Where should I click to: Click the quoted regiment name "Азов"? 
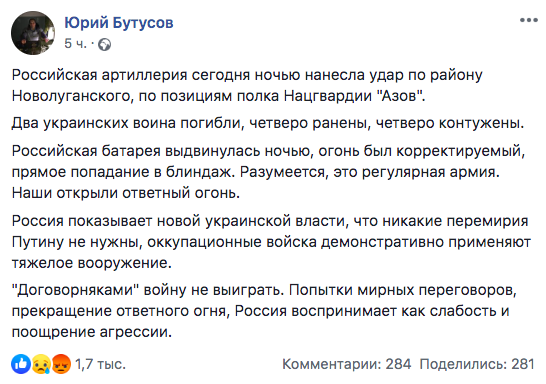401,96
